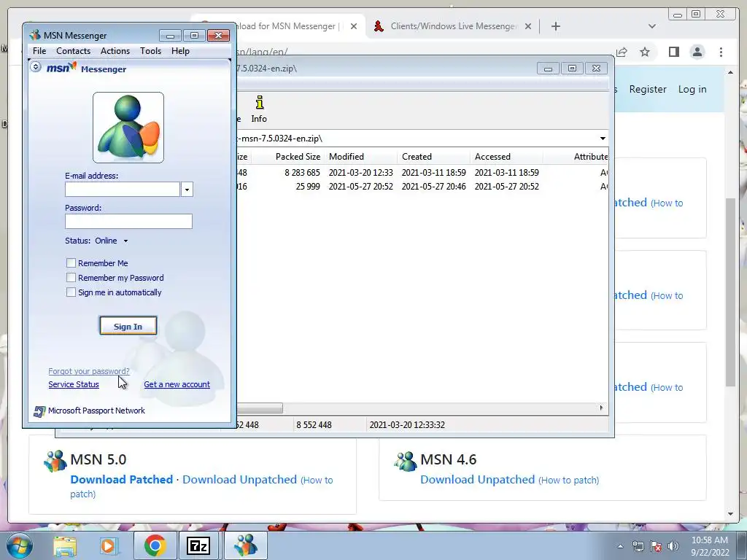Viewport: 747px width, 560px height.
Task: Switch to 7-Zip in the taskbar
Action: [198, 545]
